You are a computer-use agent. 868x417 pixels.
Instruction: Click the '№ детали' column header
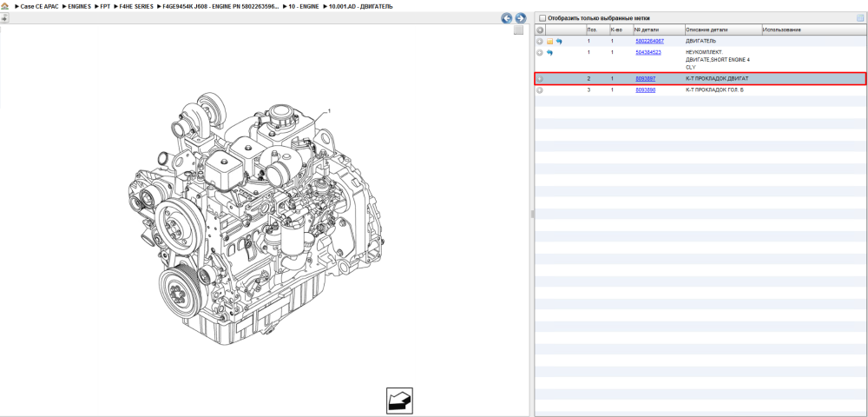click(658, 30)
